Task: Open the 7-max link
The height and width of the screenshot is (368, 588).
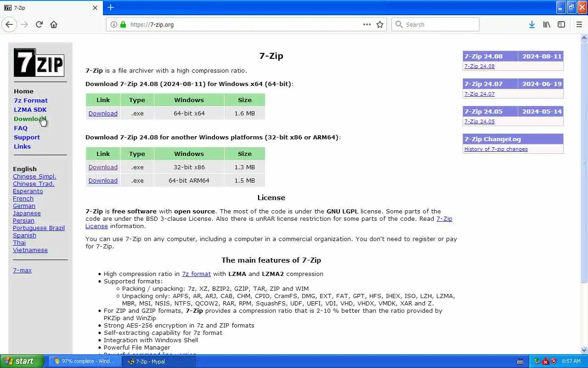Action: 22,270
